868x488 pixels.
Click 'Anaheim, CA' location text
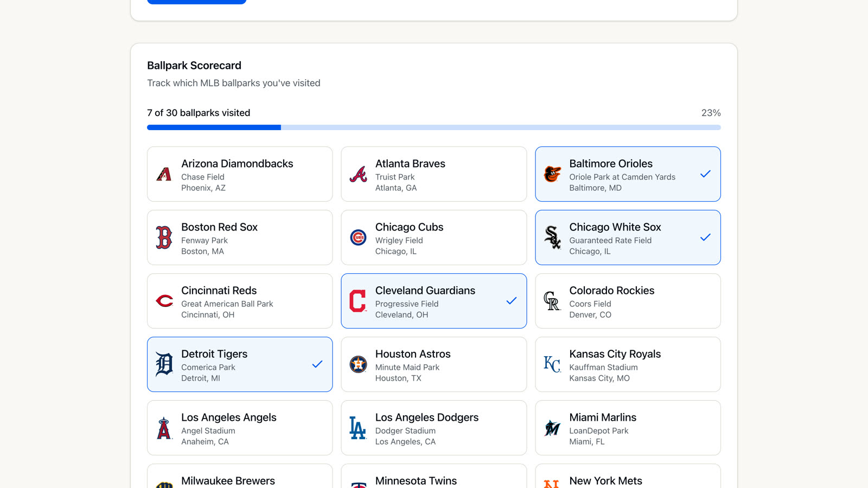pos(205,441)
